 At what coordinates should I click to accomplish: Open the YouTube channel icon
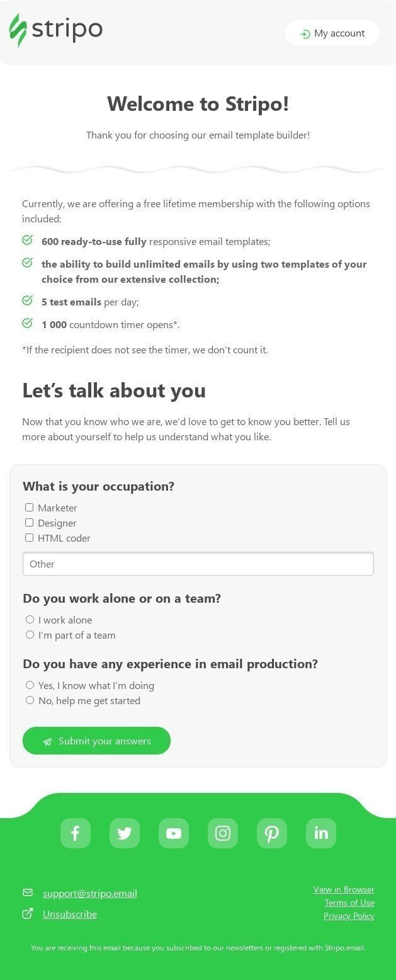(173, 833)
